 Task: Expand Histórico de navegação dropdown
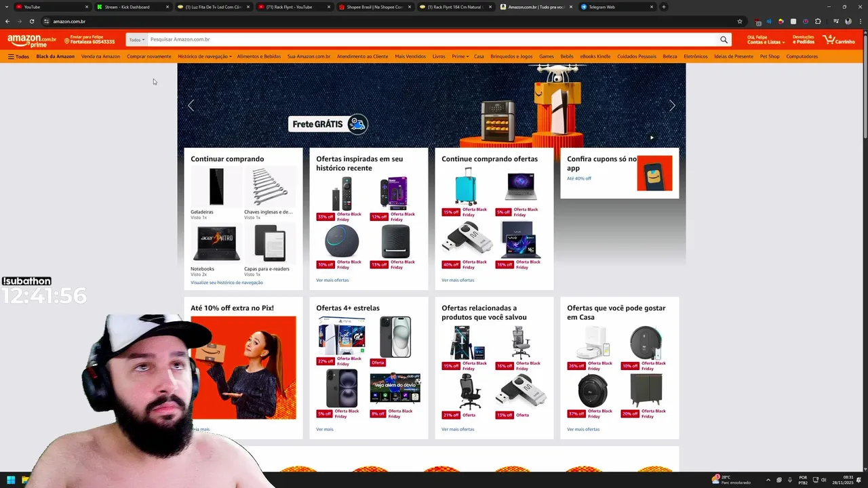click(205, 56)
